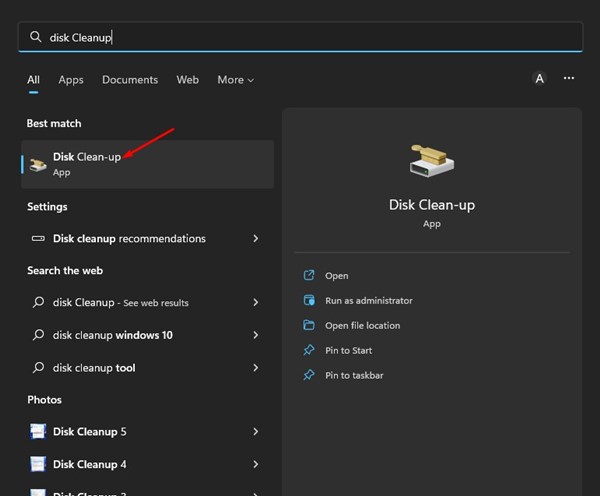Open 'Disk Cleanup 5' photo result
600x496 pixels.
click(148, 431)
